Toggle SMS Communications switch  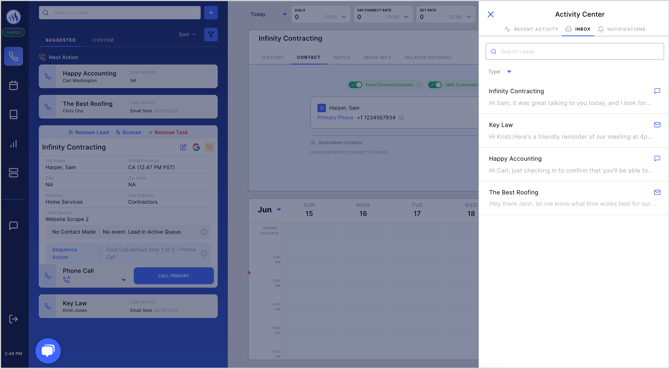(435, 85)
